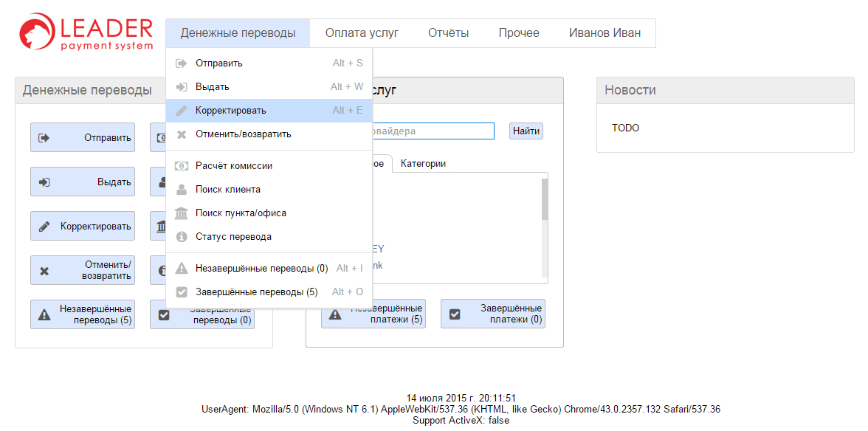Open the Оплата услуг menu
Viewport: 868px width, 431px height.
[362, 33]
